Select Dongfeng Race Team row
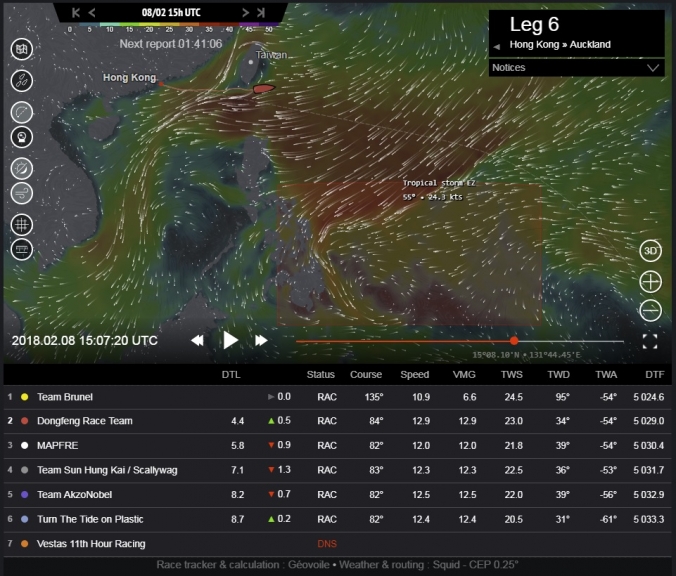Screen dimensions: 676x576 click(x=338, y=421)
